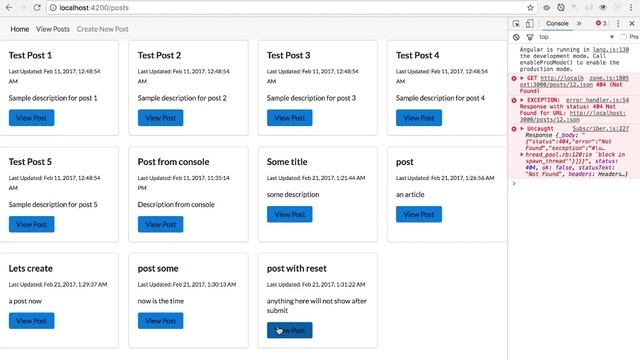Expand the hread_pool.rb:120 line in console
This screenshot has width=640, height=360.
click(x=522, y=155)
